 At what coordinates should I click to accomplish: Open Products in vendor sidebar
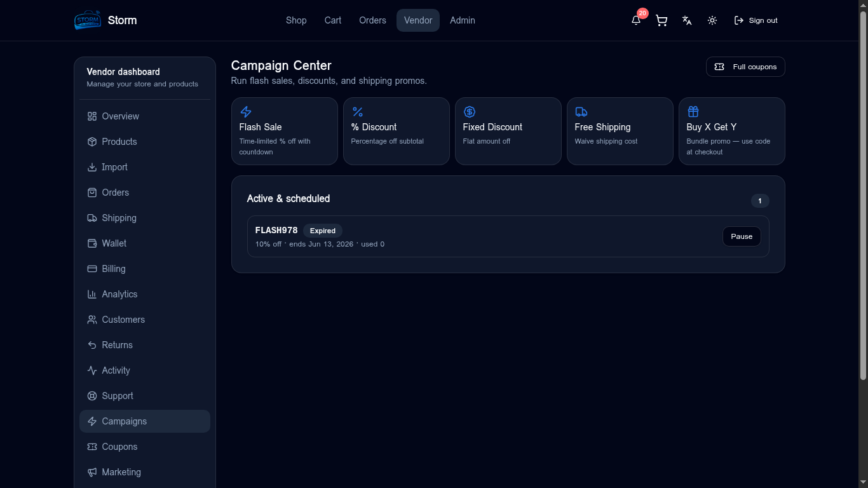click(x=145, y=142)
